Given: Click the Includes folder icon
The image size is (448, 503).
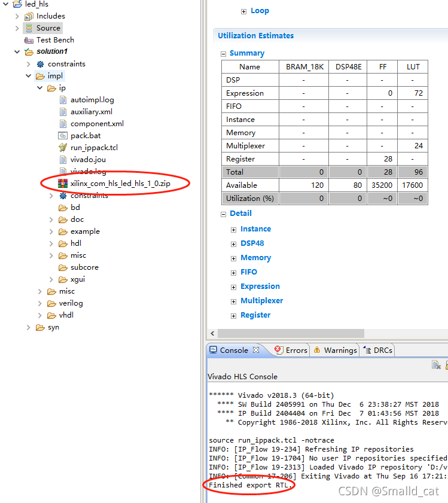Looking at the screenshot, I should (29, 16).
